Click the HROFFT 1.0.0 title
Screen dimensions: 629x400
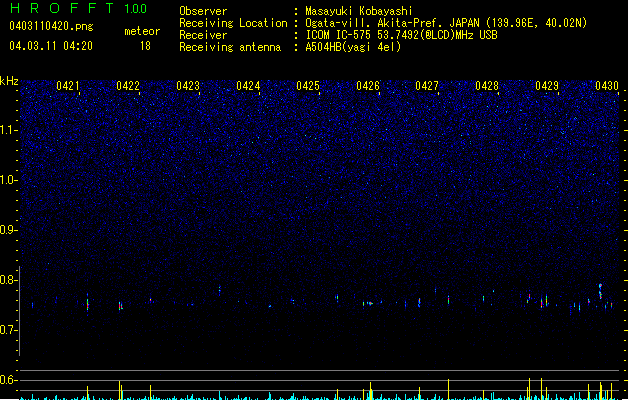pyautogui.click(x=78, y=8)
